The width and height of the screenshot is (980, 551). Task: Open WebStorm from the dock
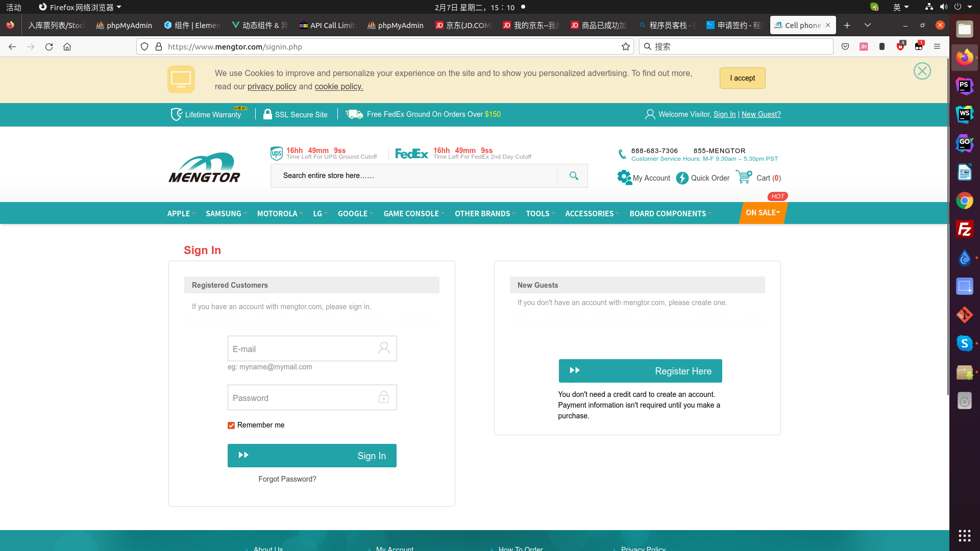tap(964, 115)
